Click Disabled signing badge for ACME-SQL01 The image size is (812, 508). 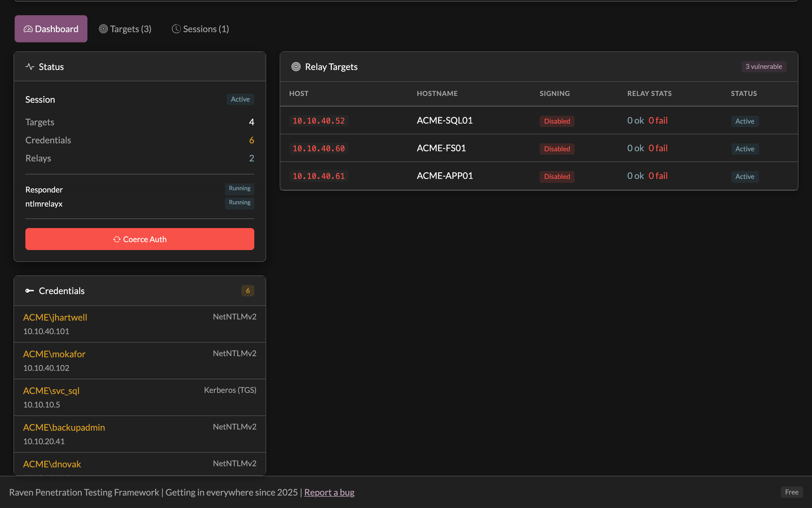[557, 121]
